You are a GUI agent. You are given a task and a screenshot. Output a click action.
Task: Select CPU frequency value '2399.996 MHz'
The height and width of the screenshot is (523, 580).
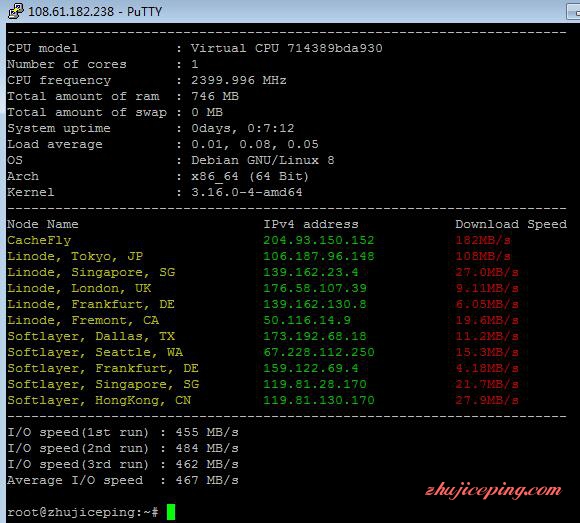[x=239, y=80]
